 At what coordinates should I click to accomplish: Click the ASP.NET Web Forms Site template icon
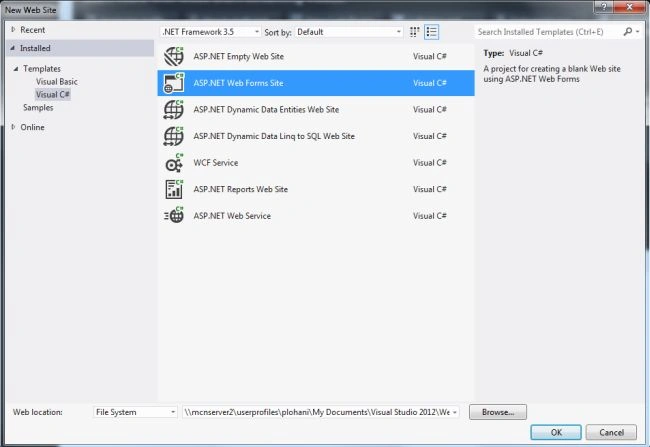[x=174, y=83]
